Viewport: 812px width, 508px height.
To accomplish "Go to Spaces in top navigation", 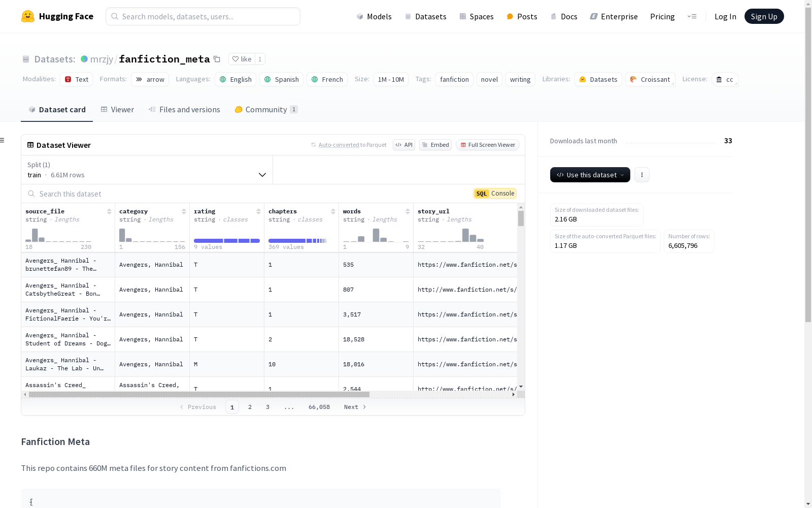I will (477, 16).
